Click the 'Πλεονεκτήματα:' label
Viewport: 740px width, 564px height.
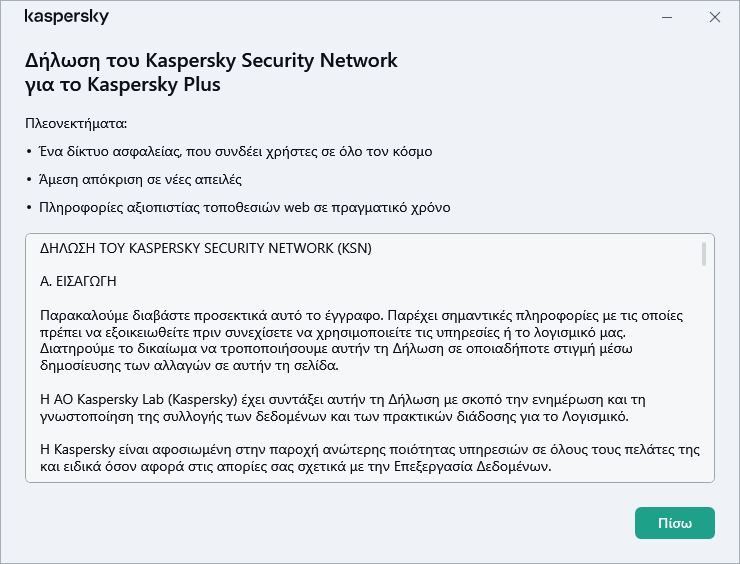(x=77, y=124)
